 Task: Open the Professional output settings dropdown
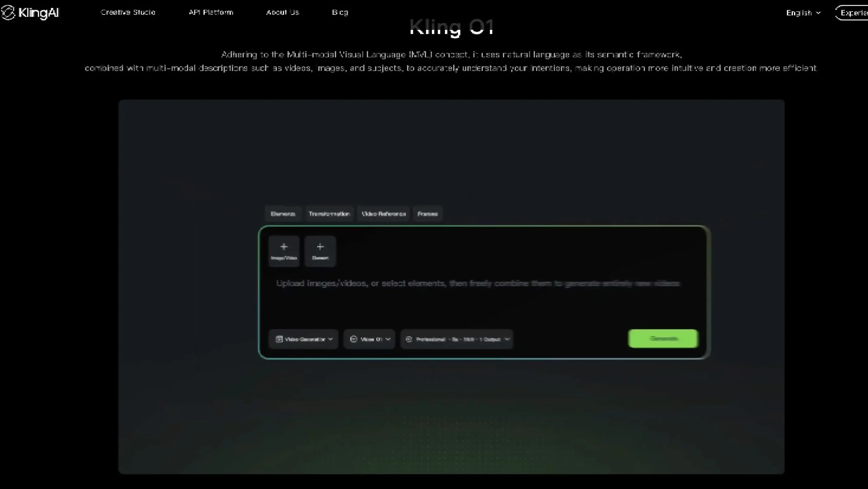(457, 339)
